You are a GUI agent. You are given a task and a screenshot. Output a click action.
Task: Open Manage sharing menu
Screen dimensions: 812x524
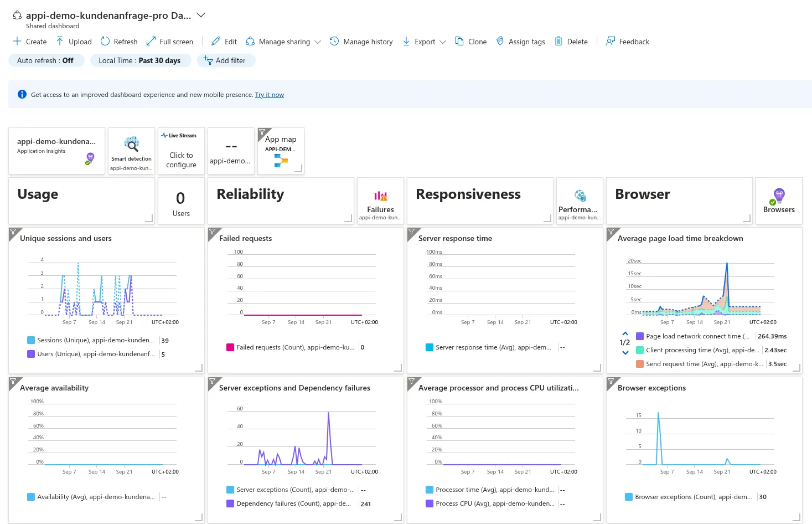[283, 42]
